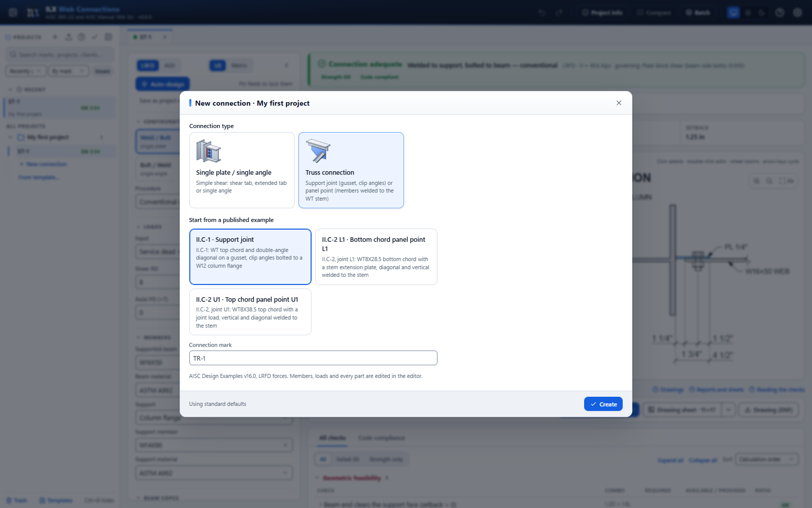
Task: Open the settings gear in top bar
Action: click(797, 13)
